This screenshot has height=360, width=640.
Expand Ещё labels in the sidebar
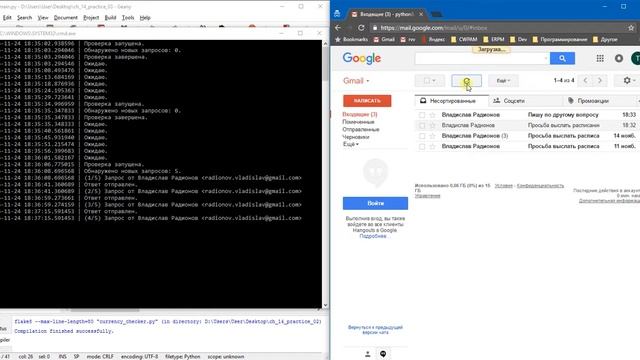click(350, 144)
